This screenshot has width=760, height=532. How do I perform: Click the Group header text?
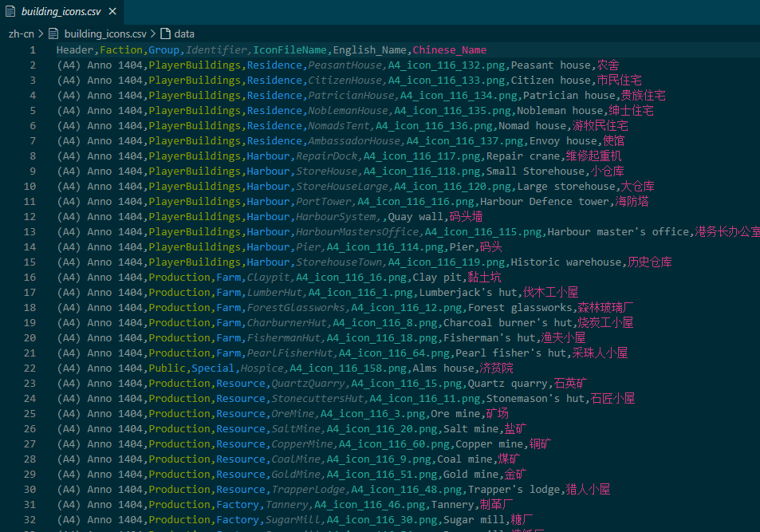(163, 50)
